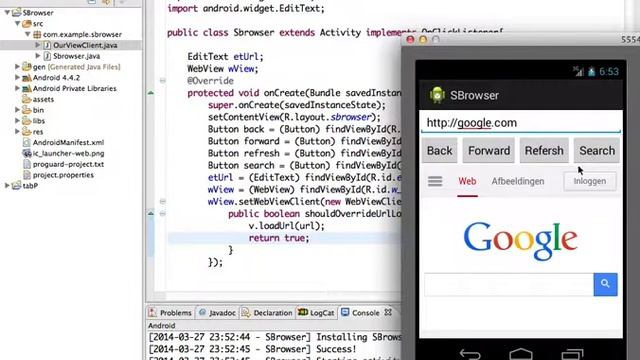
Task: Expand the bin folder
Action: tap(18, 110)
